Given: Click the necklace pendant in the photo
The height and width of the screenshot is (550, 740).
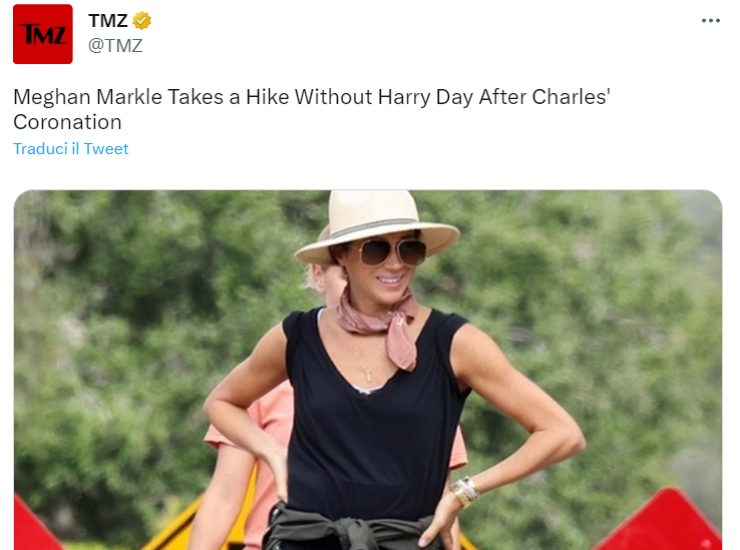Looking at the screenshot, I should (x=368, y=374).
